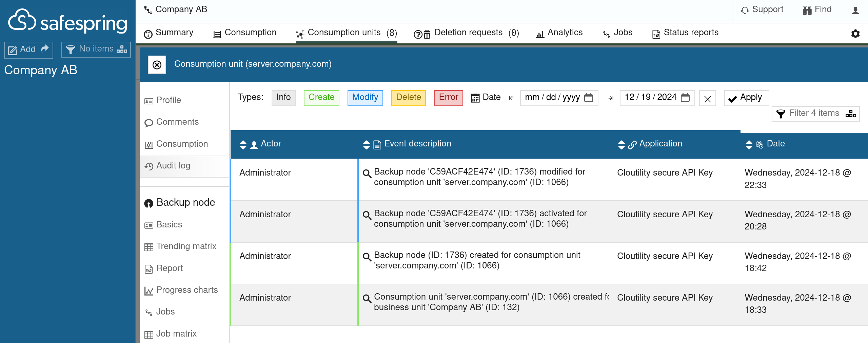Open Job matrix page
Viewport: 868px width, 343px height.
point(170,334)
